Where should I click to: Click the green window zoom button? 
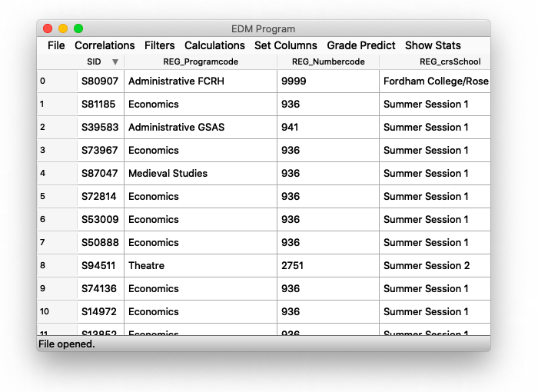(78, 28)
